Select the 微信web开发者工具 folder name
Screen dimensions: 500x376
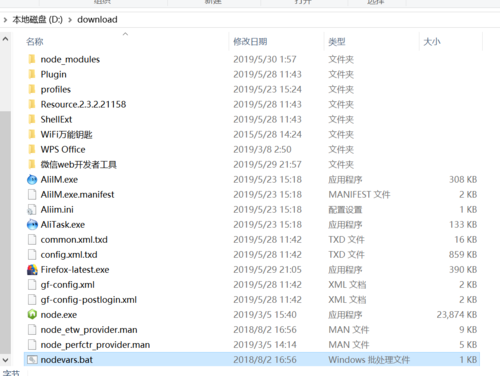[x=79, y=164]
